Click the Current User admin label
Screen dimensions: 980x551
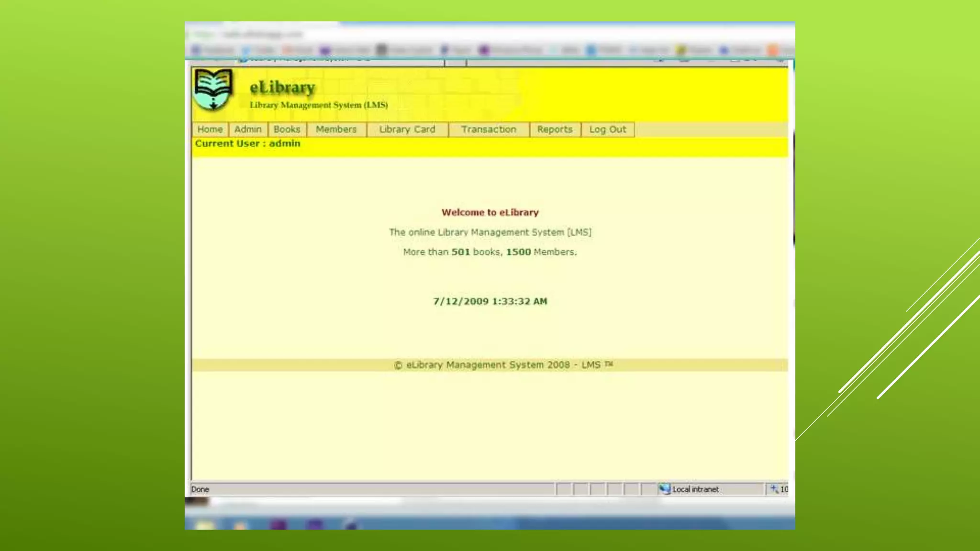tap(247, 143)
